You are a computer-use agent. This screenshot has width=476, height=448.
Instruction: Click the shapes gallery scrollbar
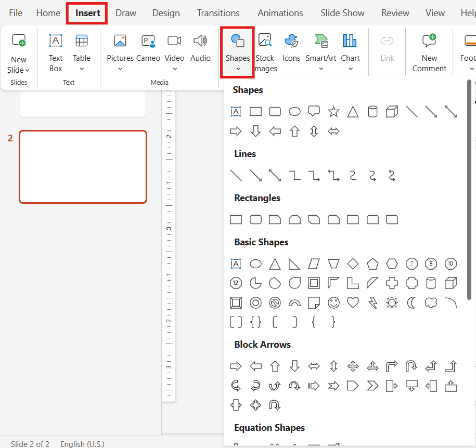tap(469, 190)
